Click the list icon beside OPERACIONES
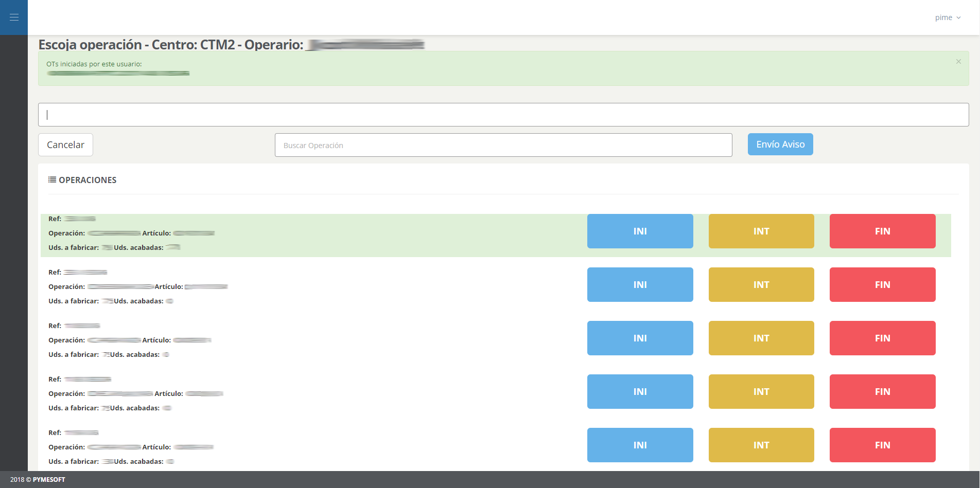 (x=52, y=180)
